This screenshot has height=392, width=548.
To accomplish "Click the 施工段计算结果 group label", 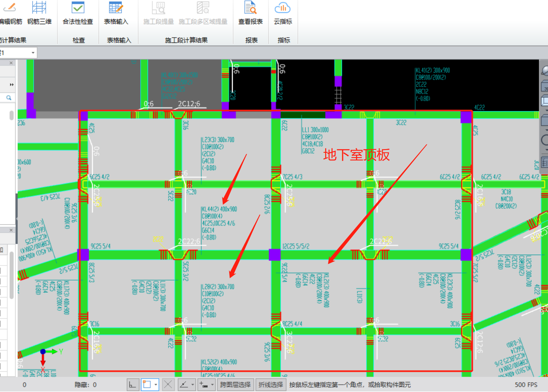I will click(186, 40).
